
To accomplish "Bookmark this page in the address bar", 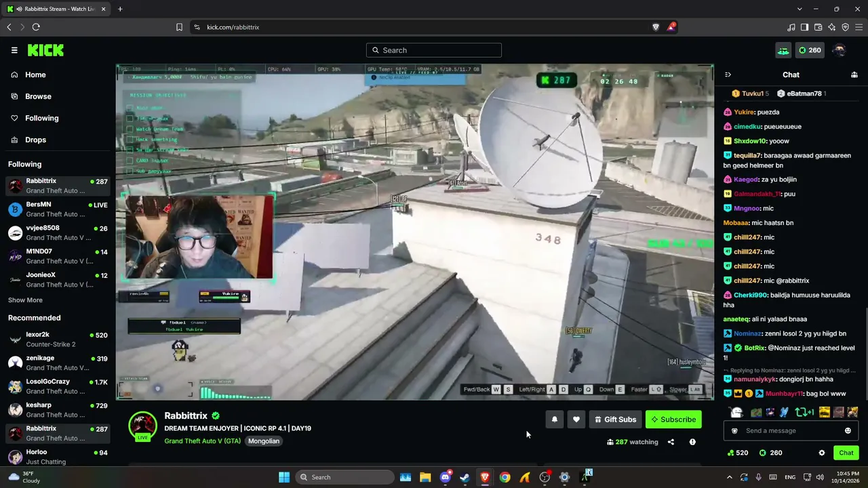I will 179,27.
